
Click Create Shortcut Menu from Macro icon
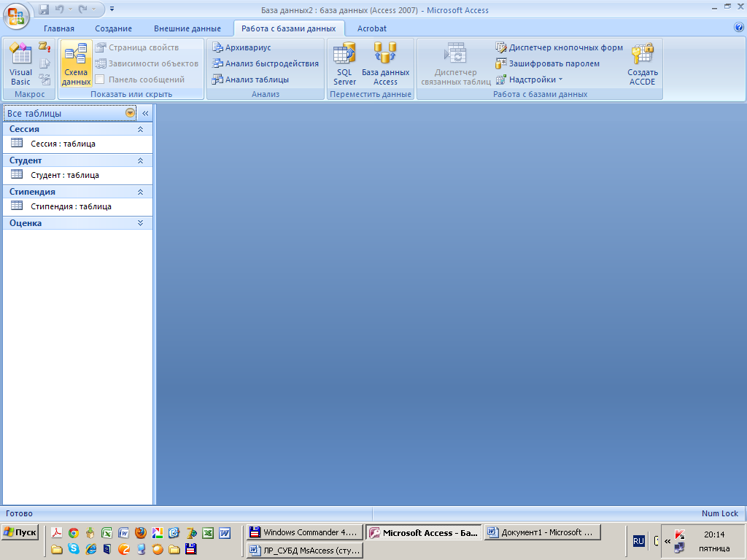[x=44, y=63]
